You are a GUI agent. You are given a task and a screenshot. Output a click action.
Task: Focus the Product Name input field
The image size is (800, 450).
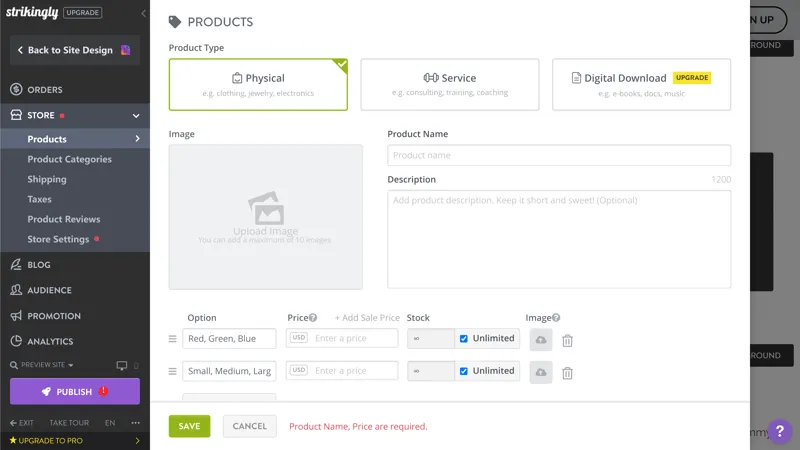point(558,156)
